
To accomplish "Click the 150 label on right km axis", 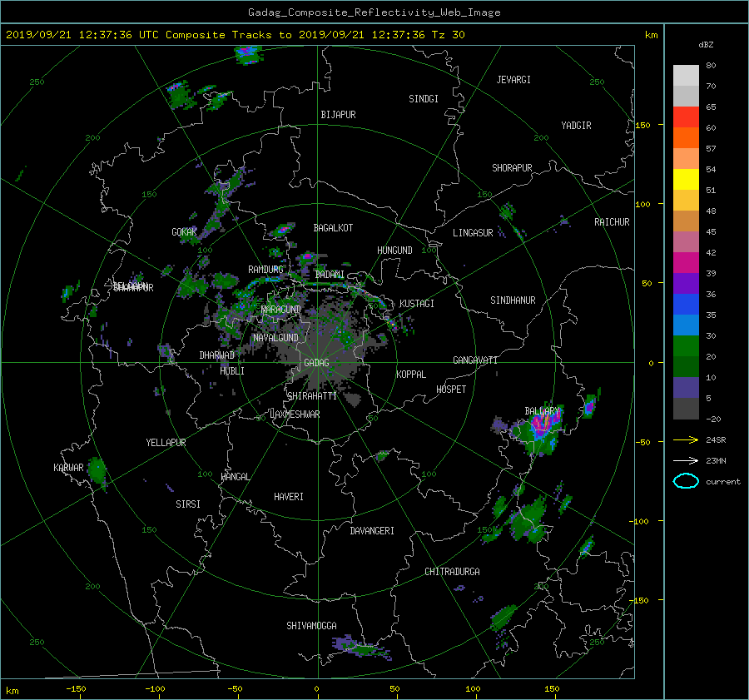I will coord(643,125).
